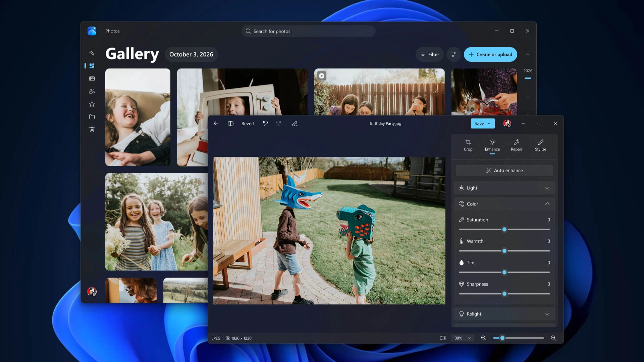Select the Gallery grid icon in sidebar

92,66
